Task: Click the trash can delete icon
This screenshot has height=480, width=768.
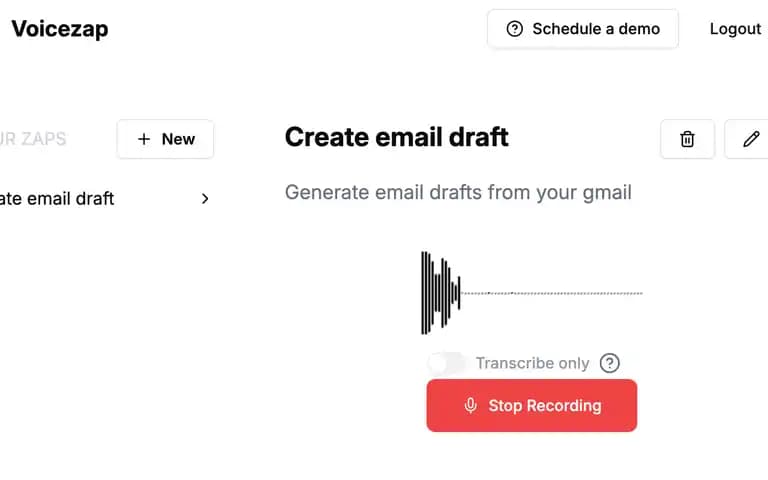Action: [x=687, y=139]
